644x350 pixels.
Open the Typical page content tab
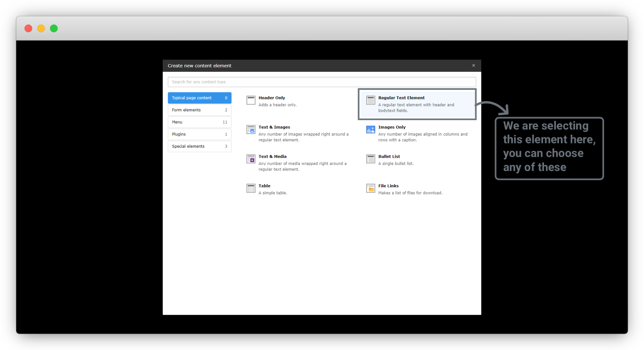coord(199,98)
